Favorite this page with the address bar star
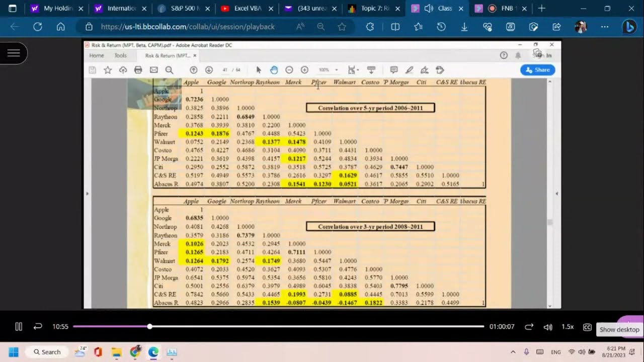The image size is (644, 362). (x=342, y=27)
